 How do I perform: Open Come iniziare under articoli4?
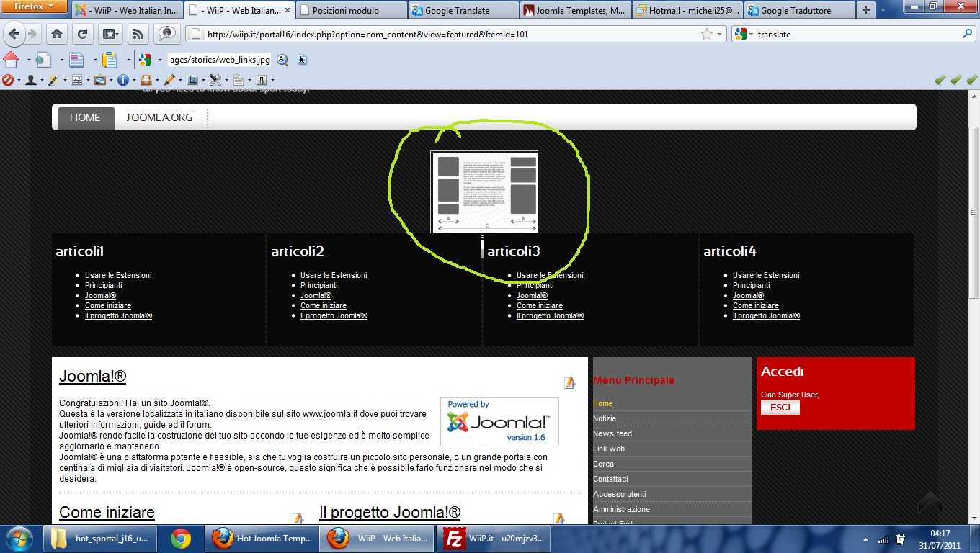(x=756, y=305)
